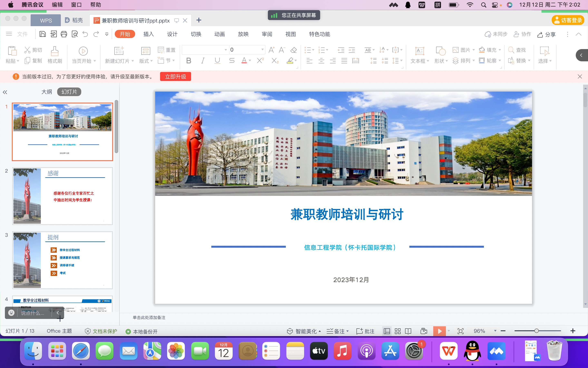Open the Find search tool

tap(517, 50)
